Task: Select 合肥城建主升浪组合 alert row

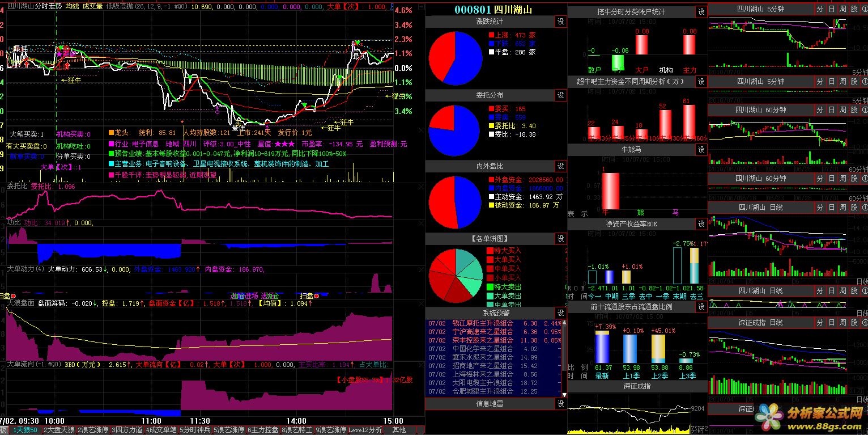Action: (493, 391)
